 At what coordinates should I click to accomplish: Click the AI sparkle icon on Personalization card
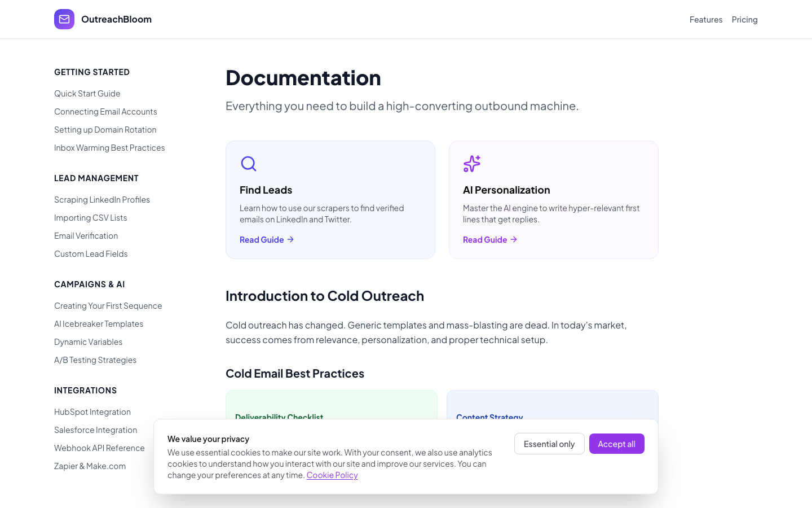click(471, 164)
